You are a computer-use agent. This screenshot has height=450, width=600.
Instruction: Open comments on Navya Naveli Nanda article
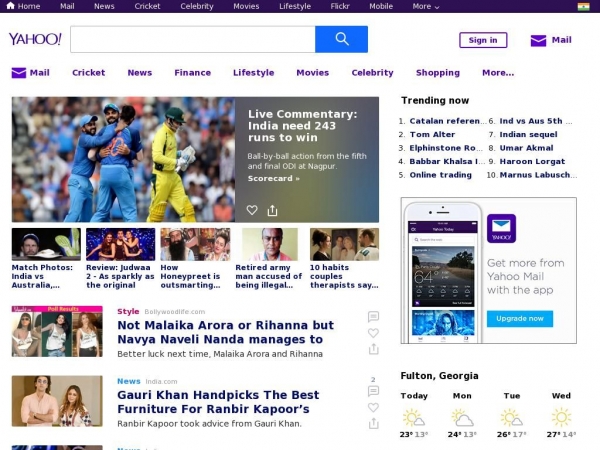pyautogui.click(x=373, y=316)
